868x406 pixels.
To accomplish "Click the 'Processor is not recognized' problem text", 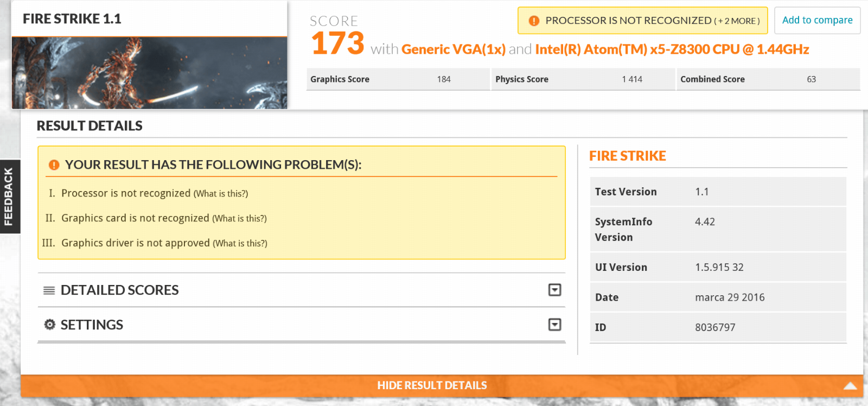I will pos(126,193).
